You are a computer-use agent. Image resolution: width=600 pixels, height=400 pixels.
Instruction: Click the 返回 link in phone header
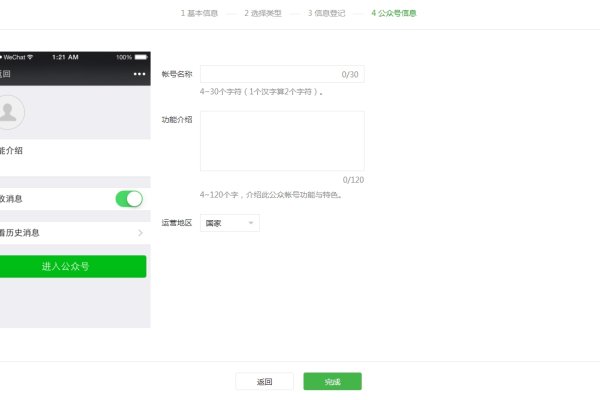pos(5,74)
